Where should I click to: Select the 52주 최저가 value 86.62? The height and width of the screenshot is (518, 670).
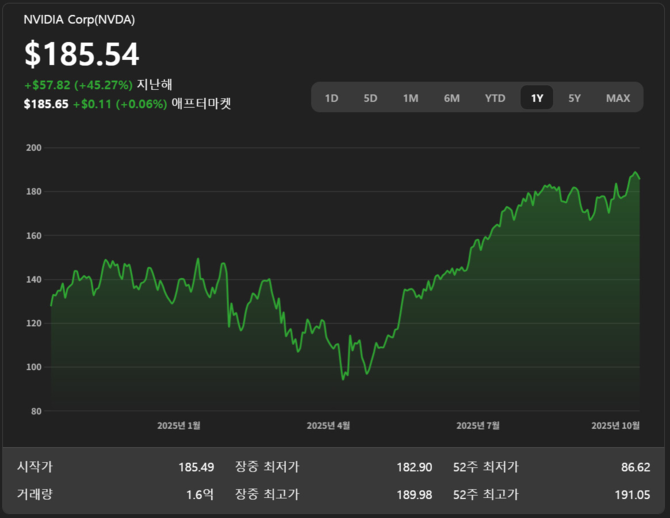click(635, 467)
